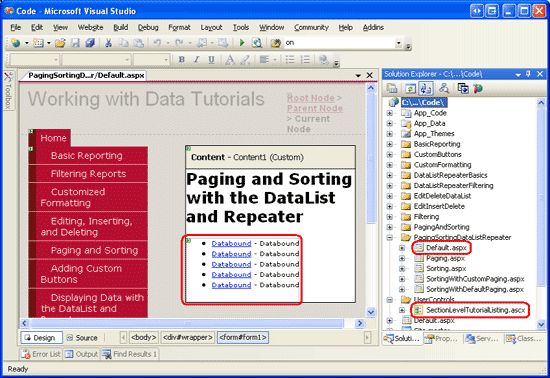
Task: Switch to Design view
Action: [x=41, y=338]
